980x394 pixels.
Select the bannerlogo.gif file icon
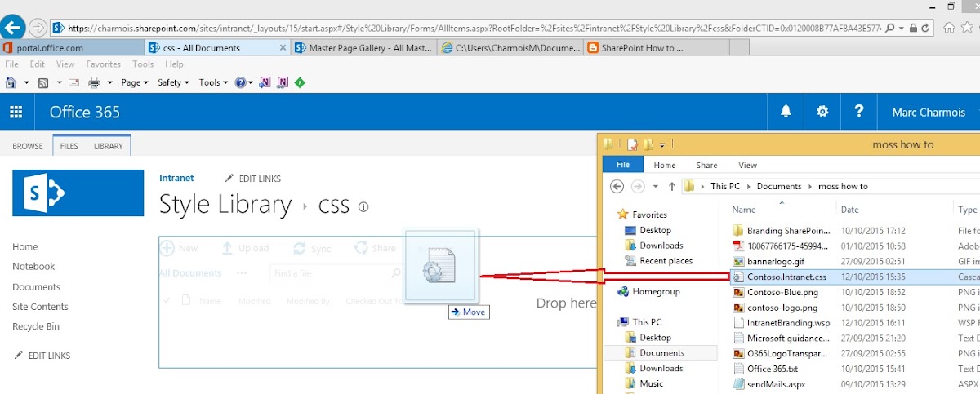tap(738, 262)
